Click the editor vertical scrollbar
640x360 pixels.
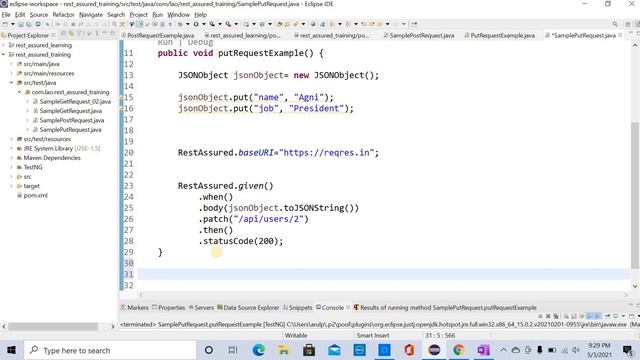pos(635,195)
